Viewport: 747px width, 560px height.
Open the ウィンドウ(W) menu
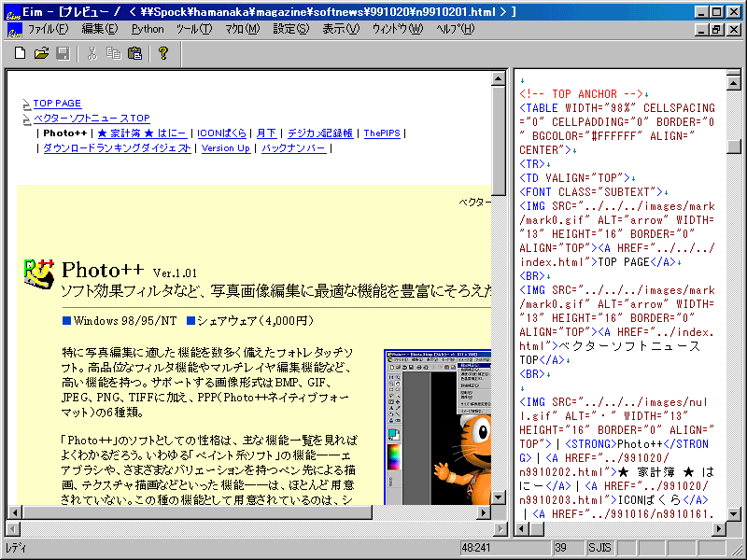click(x=398, y=29)
